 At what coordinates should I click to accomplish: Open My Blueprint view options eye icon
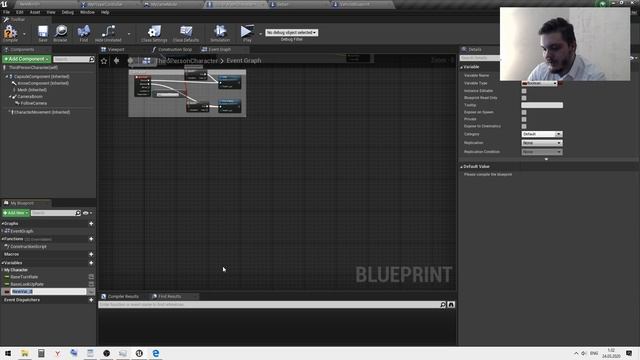(87, 213)
